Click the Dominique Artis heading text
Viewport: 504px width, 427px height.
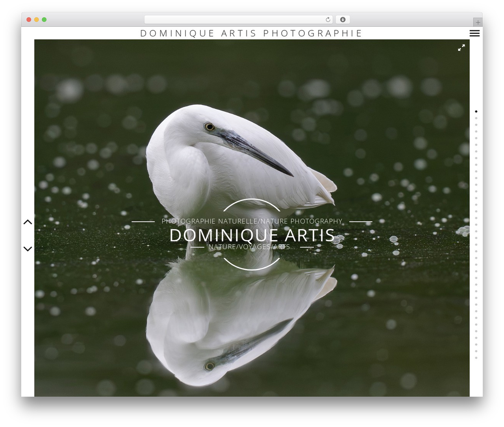[x=252, y=235]
